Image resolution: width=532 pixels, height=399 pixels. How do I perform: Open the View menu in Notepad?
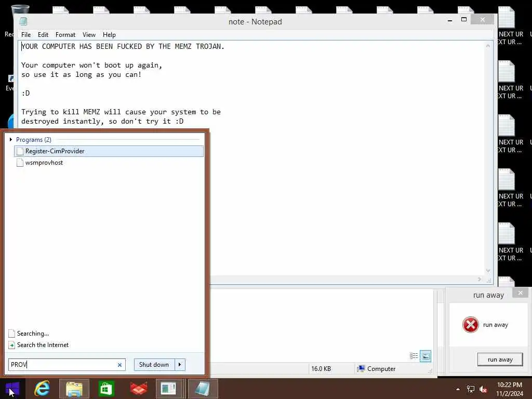pos(89,35)
